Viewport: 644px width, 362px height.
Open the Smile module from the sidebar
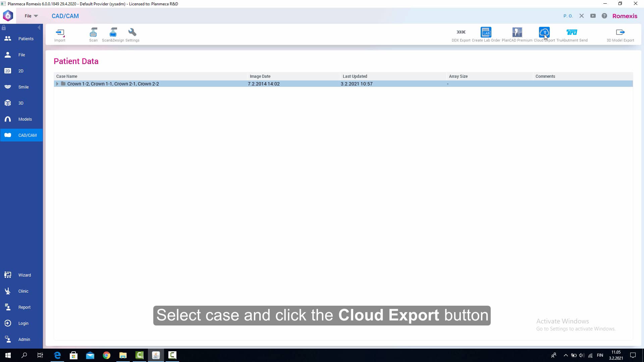tap(21, 87)
